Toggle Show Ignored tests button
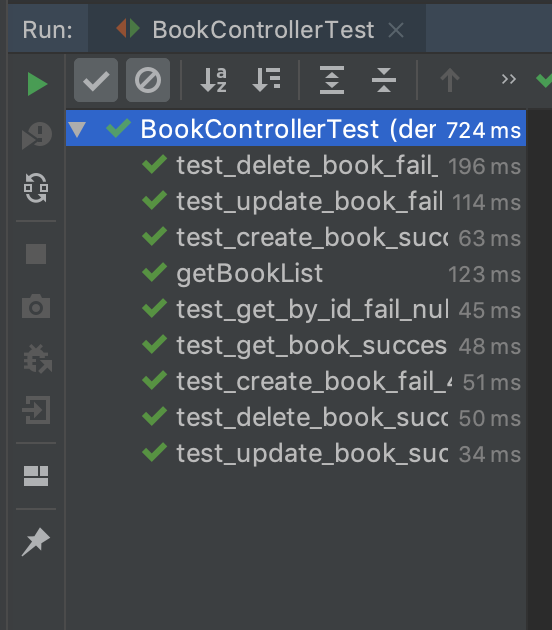The width and height of the screenshot is (552, 630). 148,80
